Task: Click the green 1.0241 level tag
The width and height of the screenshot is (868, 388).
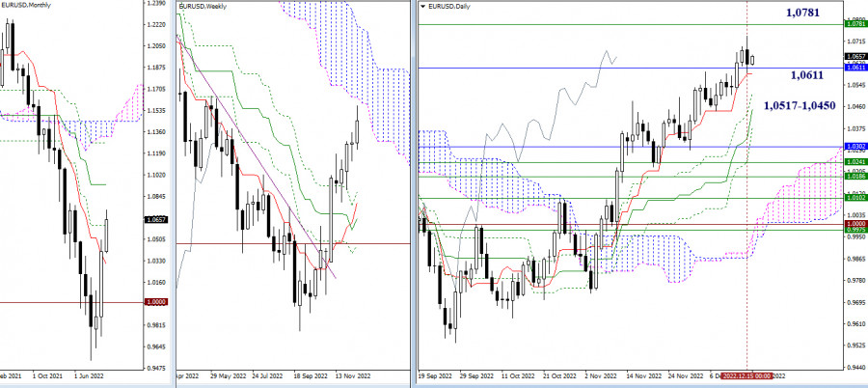Action: pos(855,162)
